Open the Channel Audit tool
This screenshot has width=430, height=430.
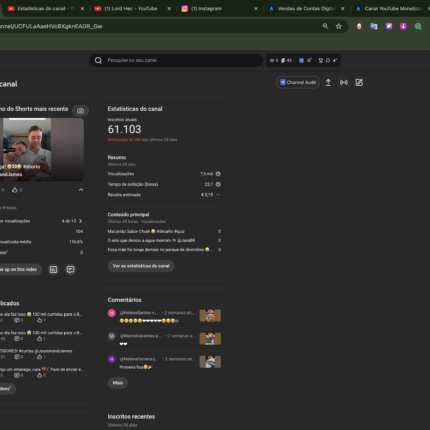coord(298,82)
